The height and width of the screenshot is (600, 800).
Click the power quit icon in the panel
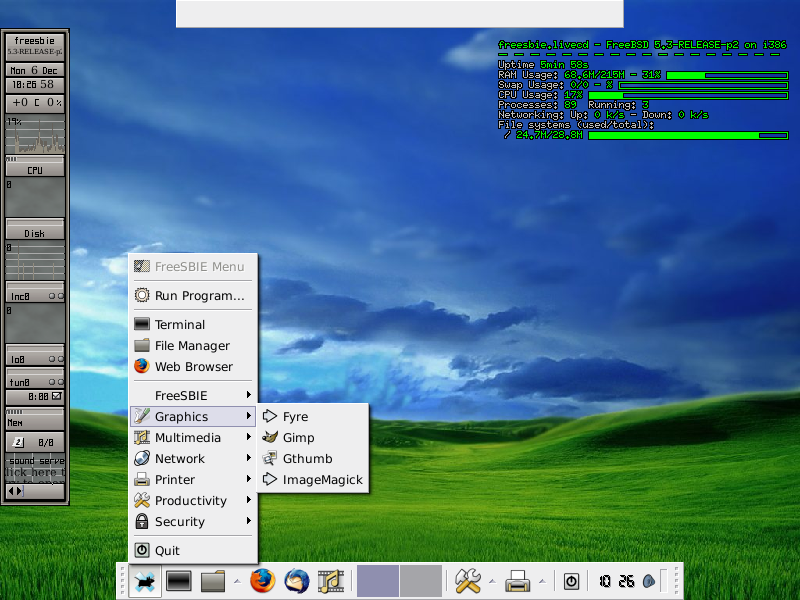point(571,581)
